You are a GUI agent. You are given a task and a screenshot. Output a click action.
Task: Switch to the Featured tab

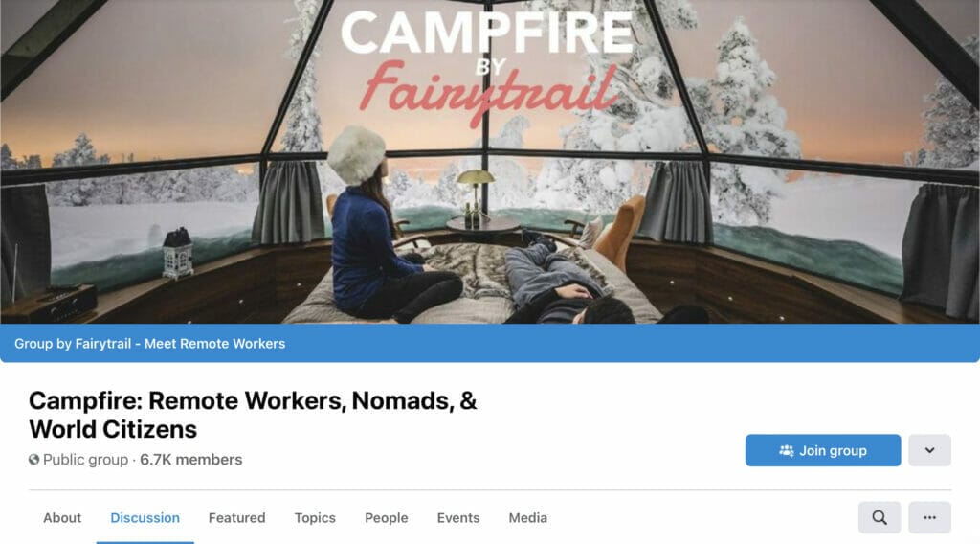point(237,518)
